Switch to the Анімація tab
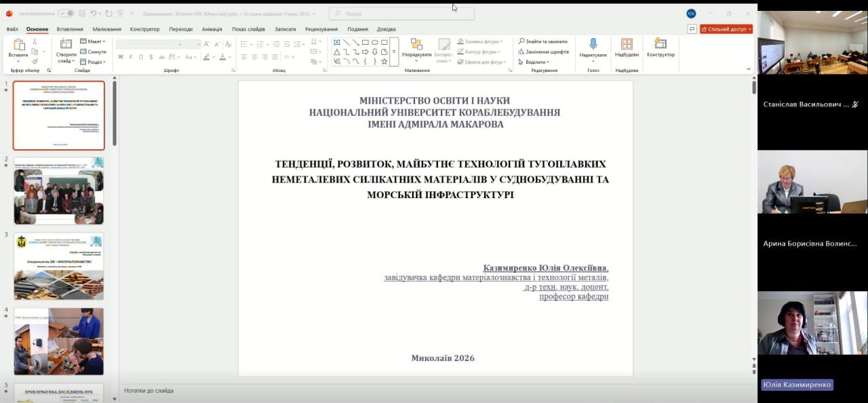Viewport: 868px width, 403px height. [x=212, y=29]
